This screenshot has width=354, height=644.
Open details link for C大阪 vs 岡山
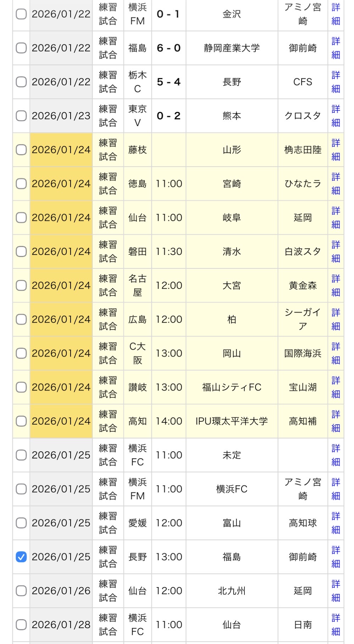[336, 353]
